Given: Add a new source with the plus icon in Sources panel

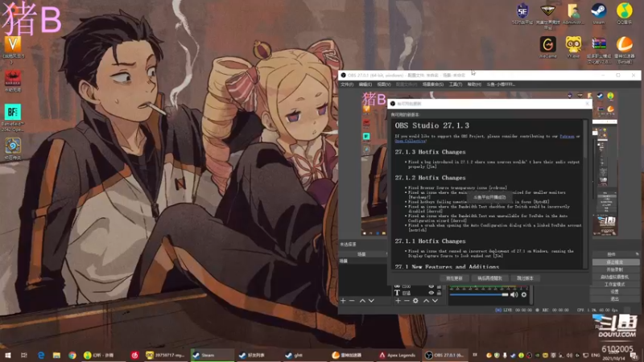Looking at the screenshot, I should coord(398,301).
